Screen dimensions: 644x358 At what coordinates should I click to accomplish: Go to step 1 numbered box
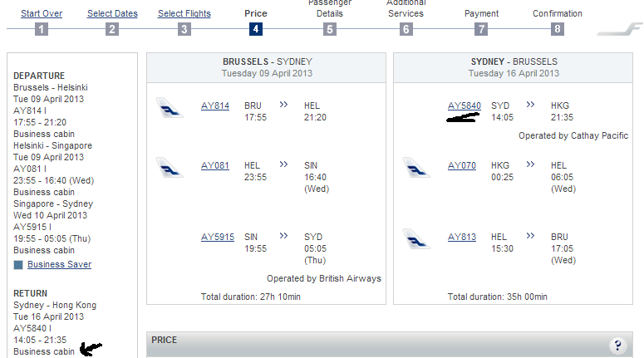point(42,29)
